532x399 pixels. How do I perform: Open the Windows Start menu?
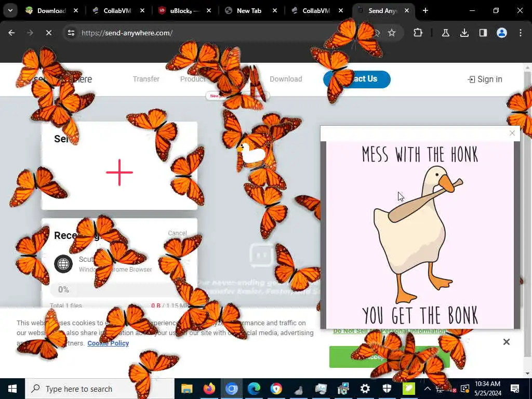click(12, 389)
